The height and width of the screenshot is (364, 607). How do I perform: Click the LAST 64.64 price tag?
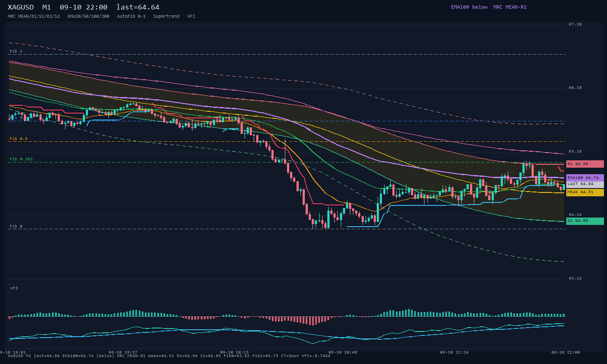tap(585, 184)
